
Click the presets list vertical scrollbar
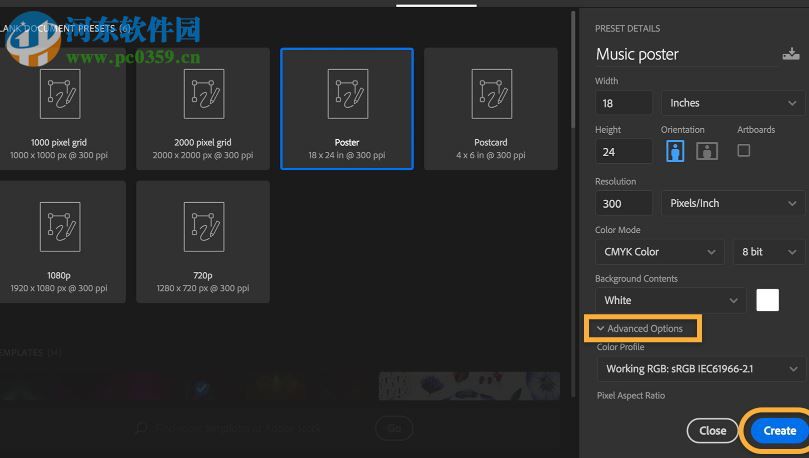click(x=573, y=70)
